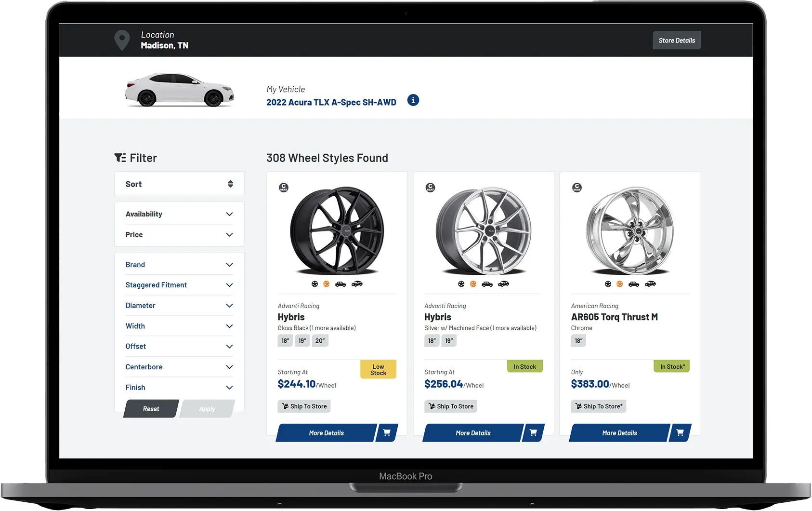Expand the Width filter

[179, 326]
